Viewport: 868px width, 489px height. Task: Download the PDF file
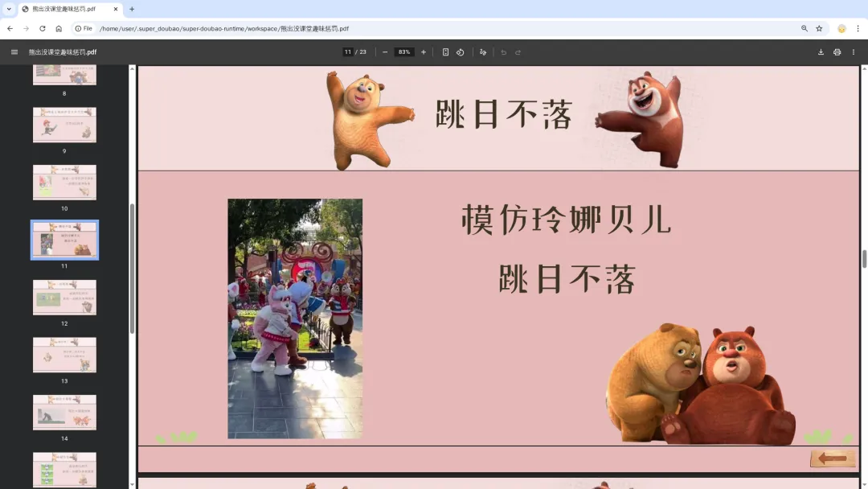[x=821, y=52]
